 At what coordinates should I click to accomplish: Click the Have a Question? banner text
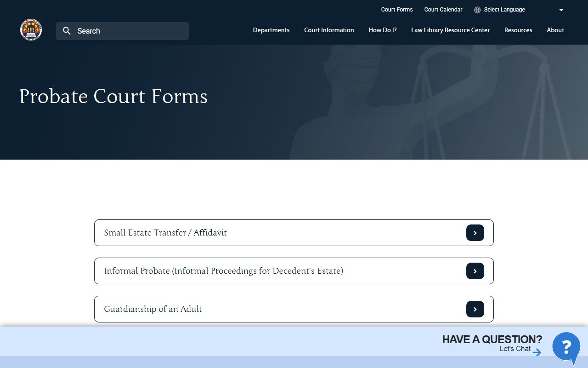(492, 339)
